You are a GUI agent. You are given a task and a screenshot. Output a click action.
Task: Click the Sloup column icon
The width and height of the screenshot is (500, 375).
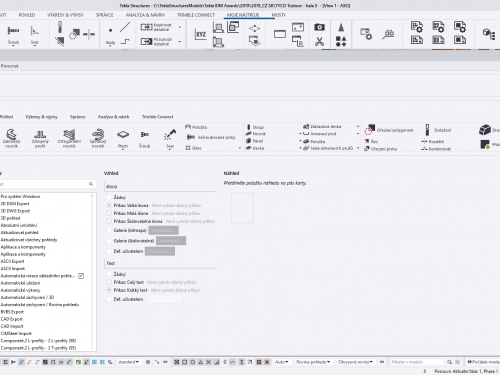click(248, 127)
